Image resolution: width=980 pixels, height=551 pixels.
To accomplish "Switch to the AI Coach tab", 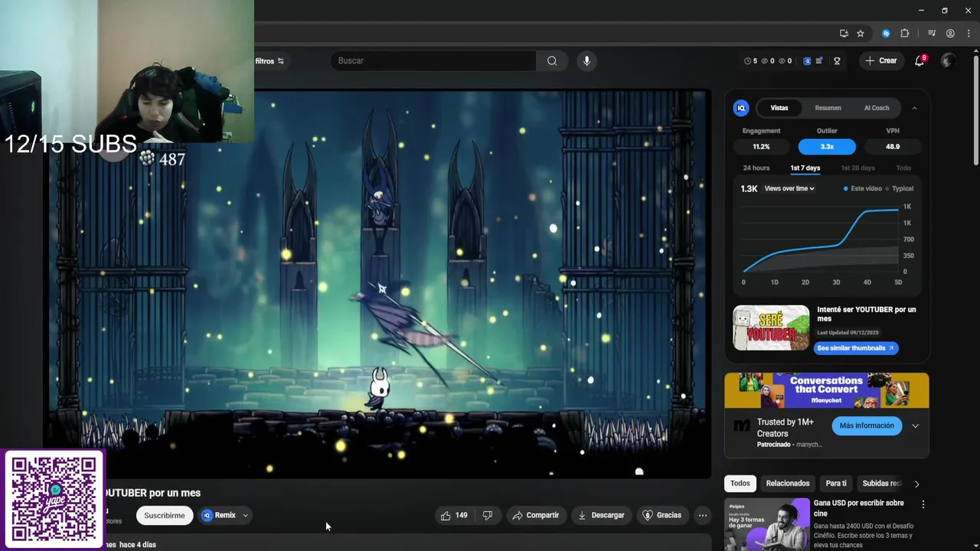I will coord(877,108).
